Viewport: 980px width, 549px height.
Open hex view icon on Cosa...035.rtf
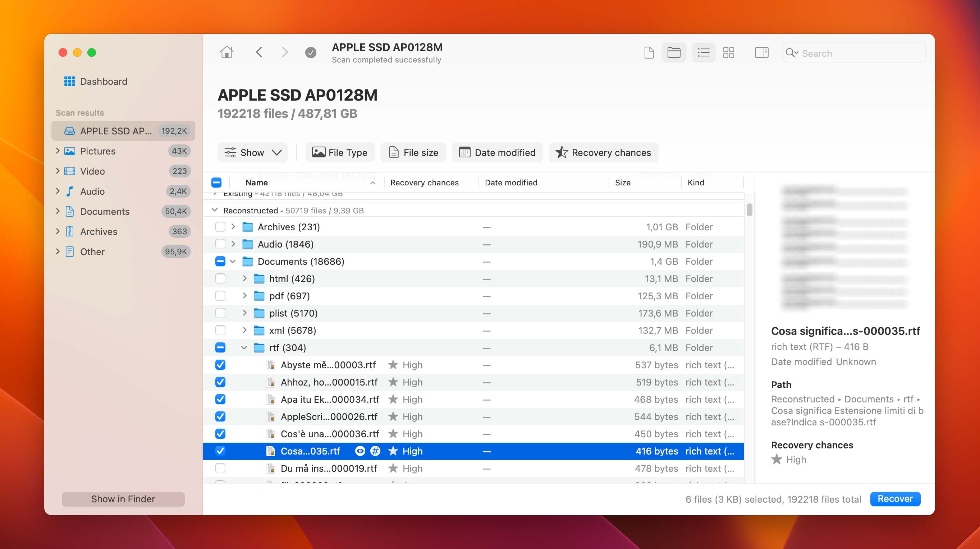point(375,451)
